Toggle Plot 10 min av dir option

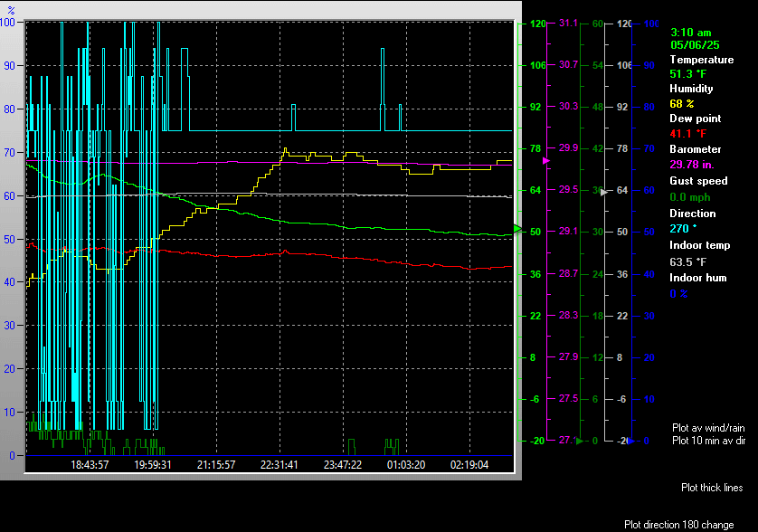[708, 441]
